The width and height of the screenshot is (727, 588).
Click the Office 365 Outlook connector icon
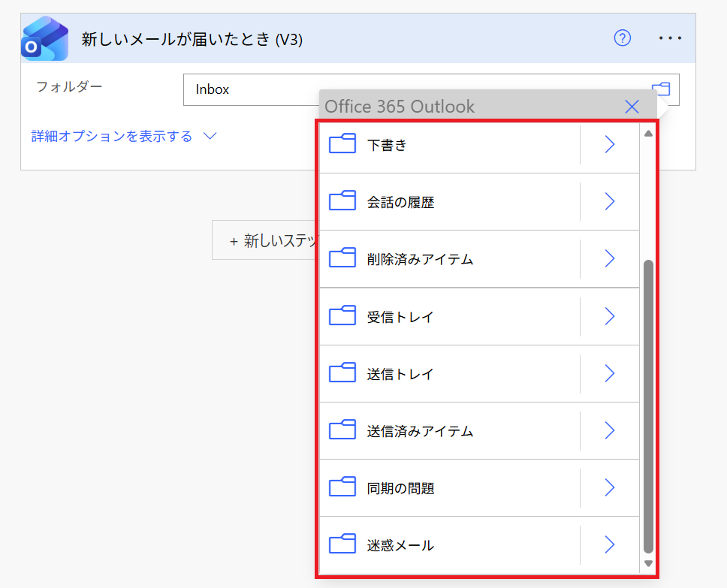[x=44, y=38]
